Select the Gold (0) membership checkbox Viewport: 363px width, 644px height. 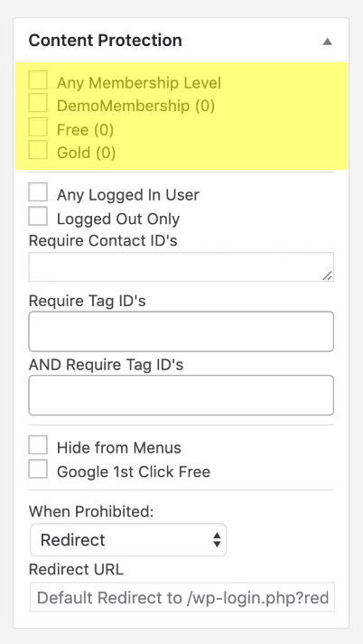38,150
